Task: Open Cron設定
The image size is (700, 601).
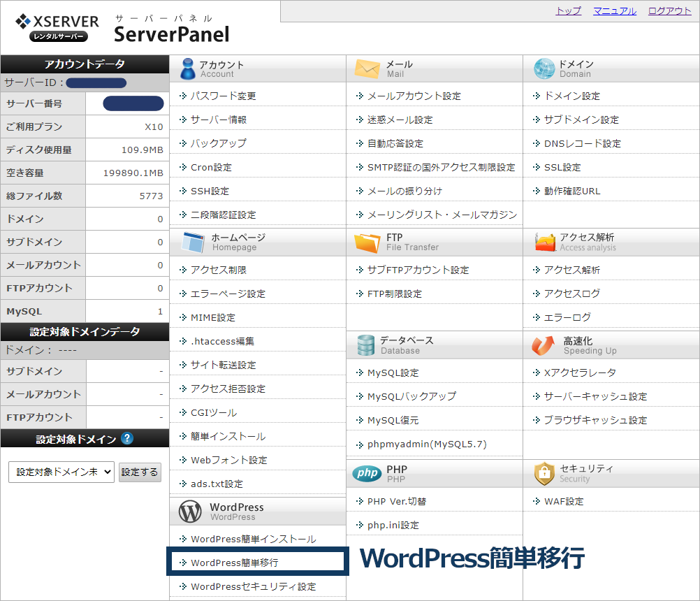Action: (x=211, y=167)
